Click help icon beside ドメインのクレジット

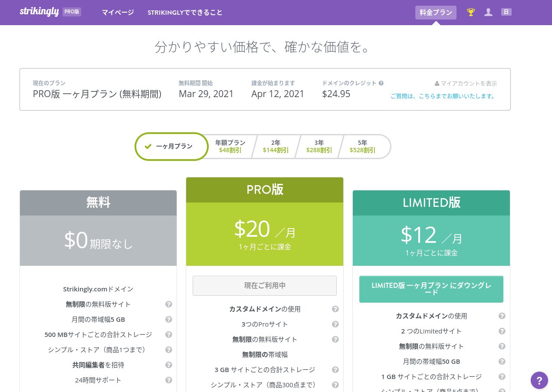pos(381,83)
